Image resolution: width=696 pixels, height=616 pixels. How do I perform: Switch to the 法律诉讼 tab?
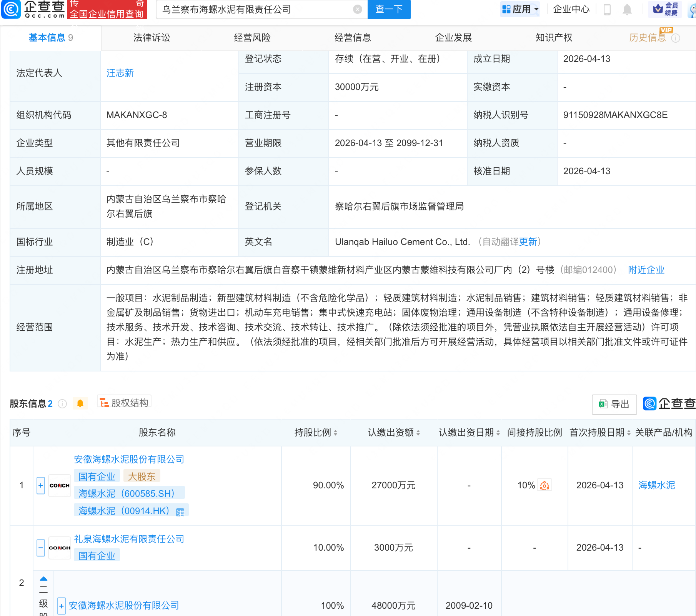click(151, 38)
